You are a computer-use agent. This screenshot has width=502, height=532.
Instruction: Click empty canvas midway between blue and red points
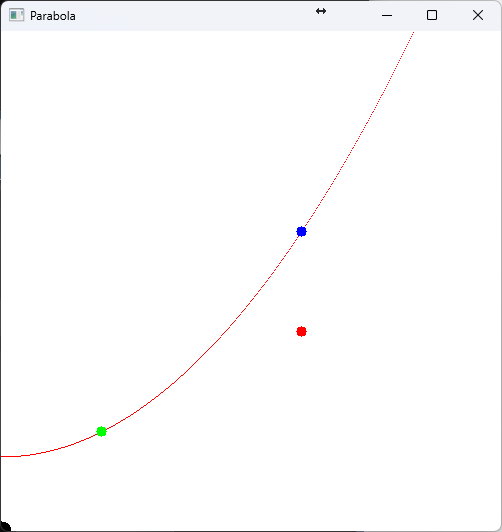coord(301,282)
